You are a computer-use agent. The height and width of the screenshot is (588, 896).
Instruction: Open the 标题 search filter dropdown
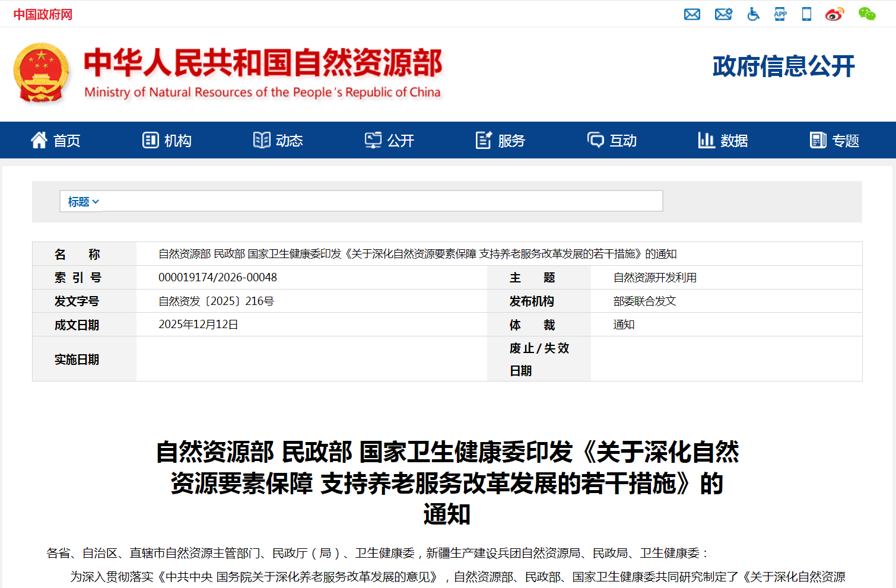tap(81, 202)
